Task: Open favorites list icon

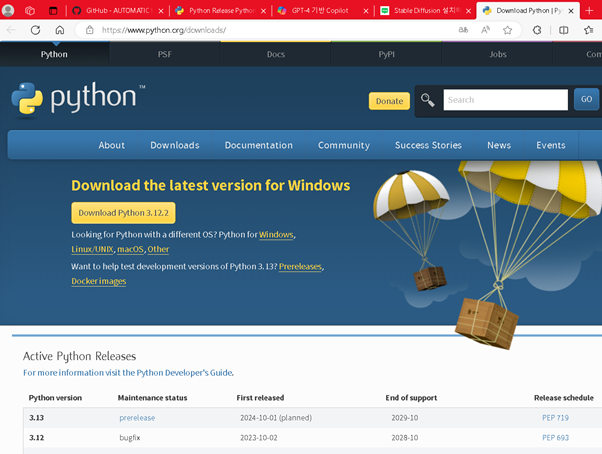Action: click(x=589, y=30)
